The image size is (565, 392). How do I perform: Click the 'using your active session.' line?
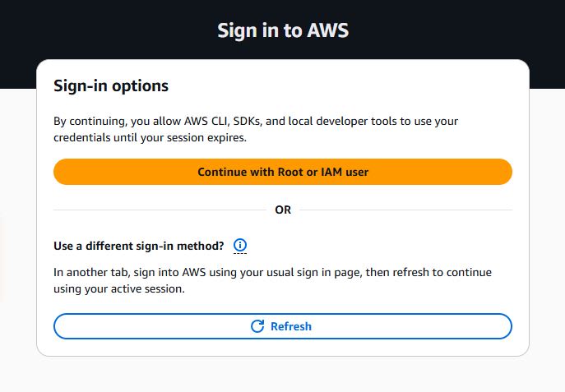click(119, 288)
